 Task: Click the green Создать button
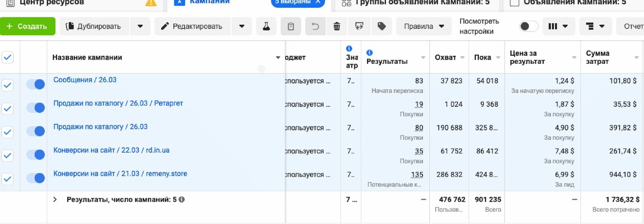click(x=28, y=26)
